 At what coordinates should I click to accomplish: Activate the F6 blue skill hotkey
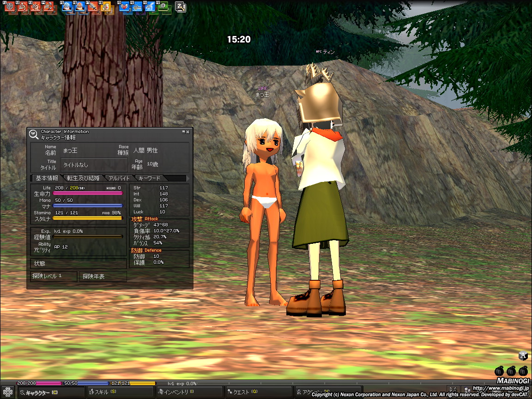(x=81, y=7)
